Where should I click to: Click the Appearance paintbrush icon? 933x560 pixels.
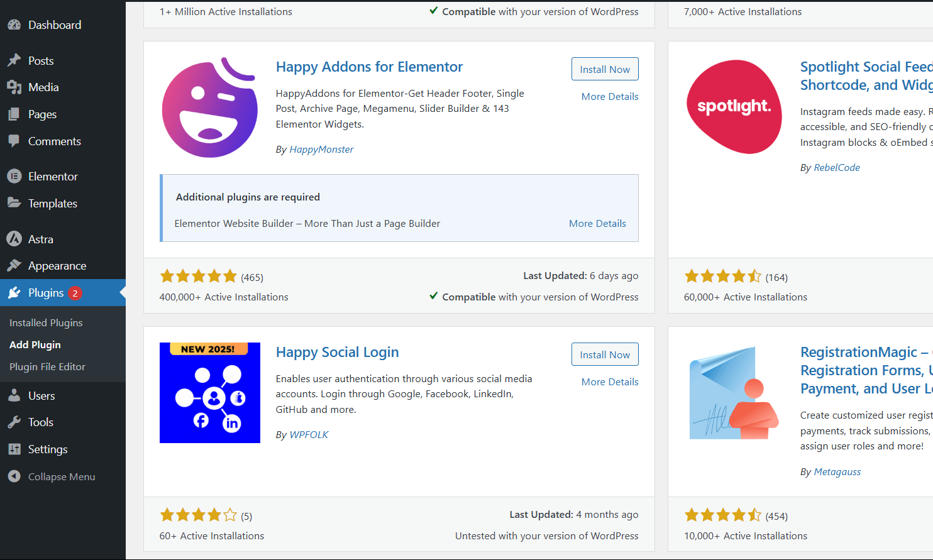pyautogui.click(x=14, y=266)
